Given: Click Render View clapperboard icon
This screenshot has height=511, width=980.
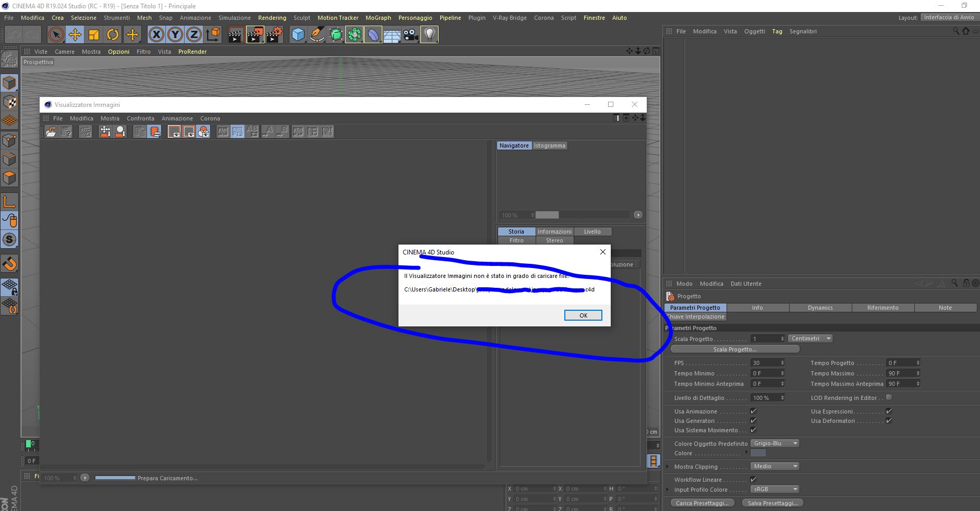Looking at the screenshot, I should [236, 35].
